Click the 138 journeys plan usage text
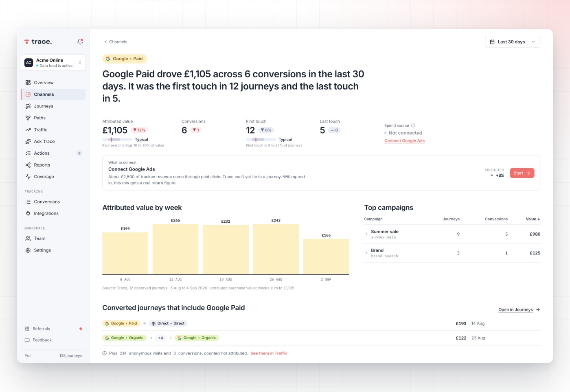 coord(70,356)
